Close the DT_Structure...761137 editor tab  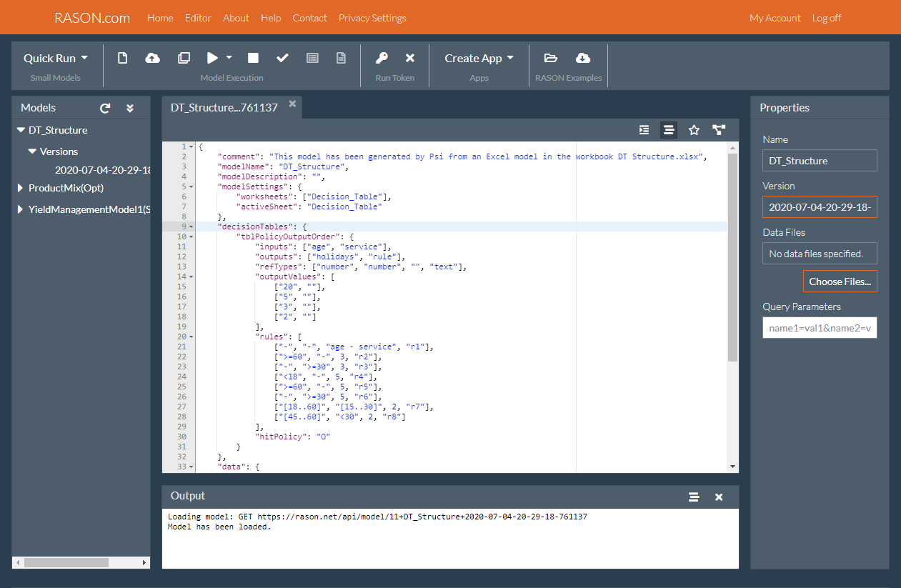292,104
